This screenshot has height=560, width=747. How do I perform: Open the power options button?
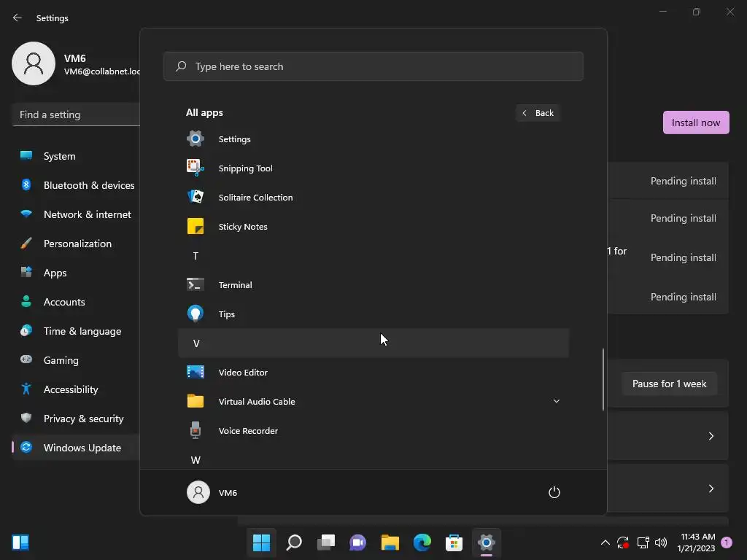click(554, 492)
